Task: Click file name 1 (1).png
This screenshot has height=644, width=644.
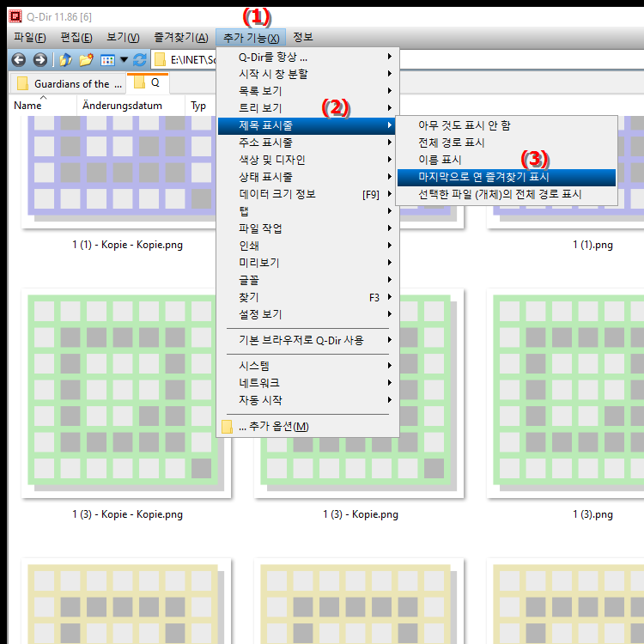Action: [592, 246]
